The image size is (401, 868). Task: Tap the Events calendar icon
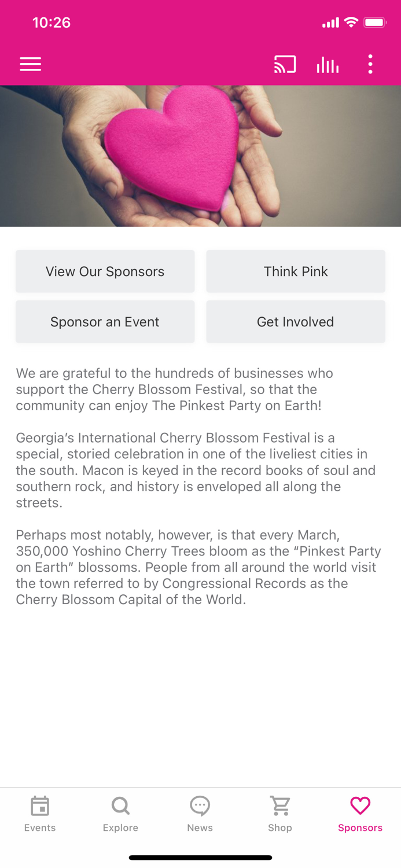coord(39,806)
